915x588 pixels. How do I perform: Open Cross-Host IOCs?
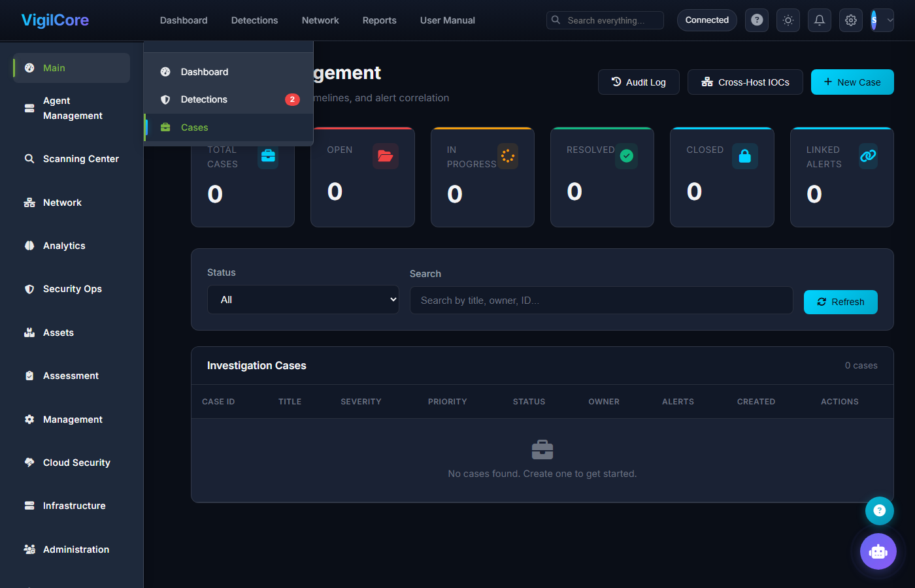coord(745,82)
